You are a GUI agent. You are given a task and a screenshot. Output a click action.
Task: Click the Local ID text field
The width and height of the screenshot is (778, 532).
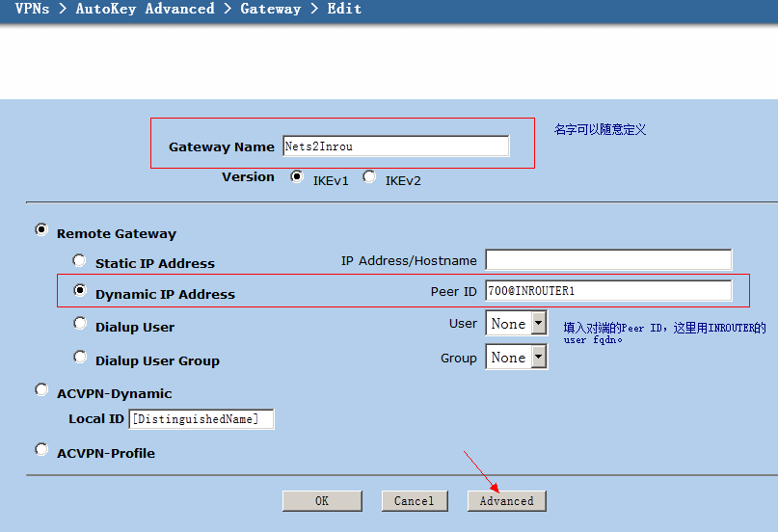[x=201, y=419]
